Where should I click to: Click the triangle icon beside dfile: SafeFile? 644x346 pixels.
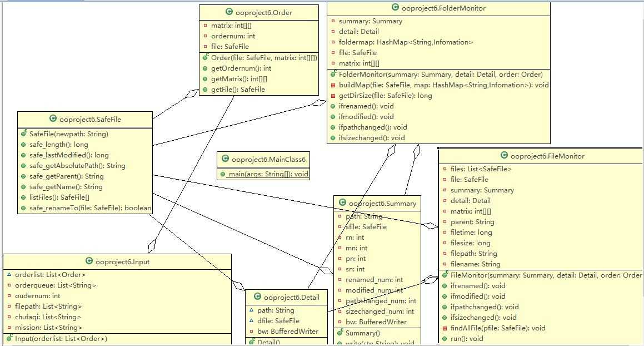click(x=251, y=320)
